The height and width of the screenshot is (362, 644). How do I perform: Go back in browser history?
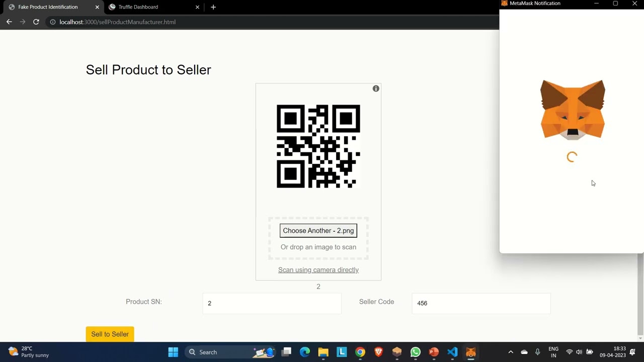pyautogui.click(x=9, y=22)
